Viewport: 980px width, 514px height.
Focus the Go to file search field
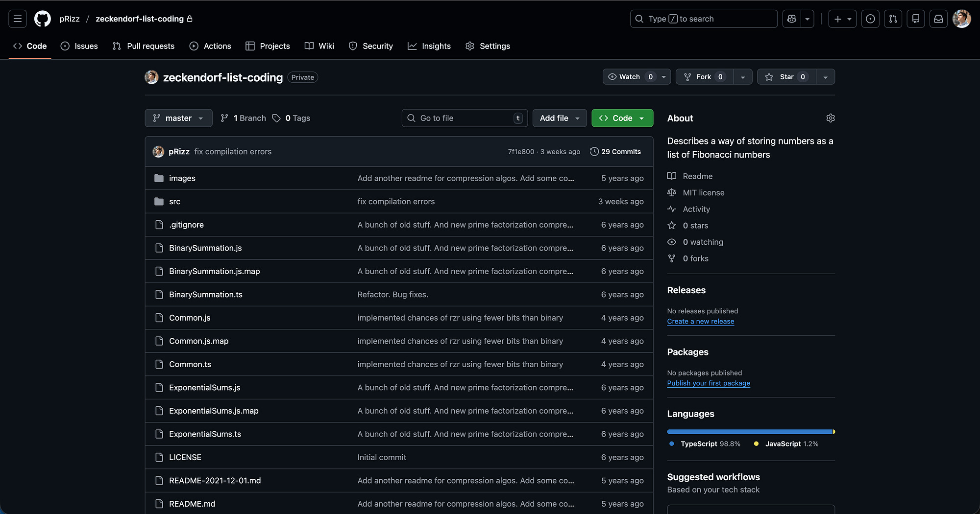[x=465, y=118]
